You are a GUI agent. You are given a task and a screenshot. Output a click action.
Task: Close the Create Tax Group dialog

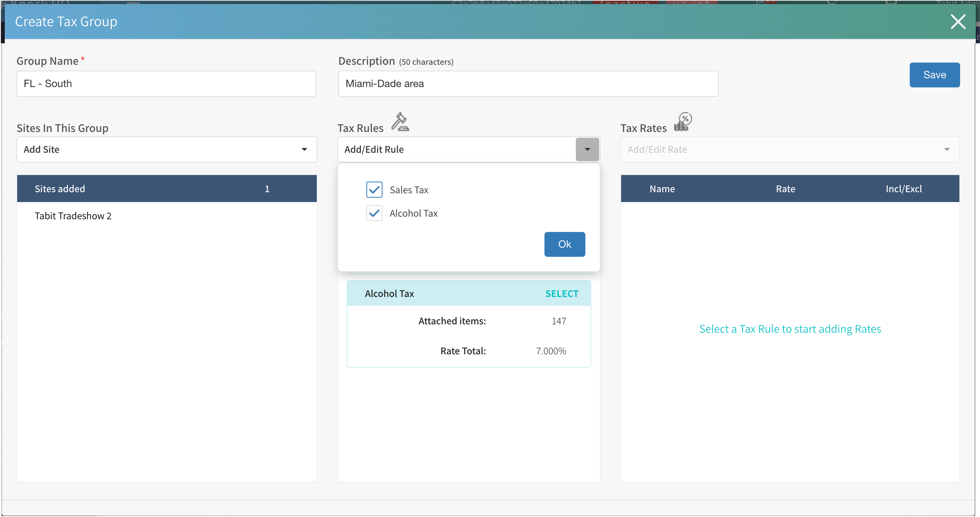pos(958,22)
